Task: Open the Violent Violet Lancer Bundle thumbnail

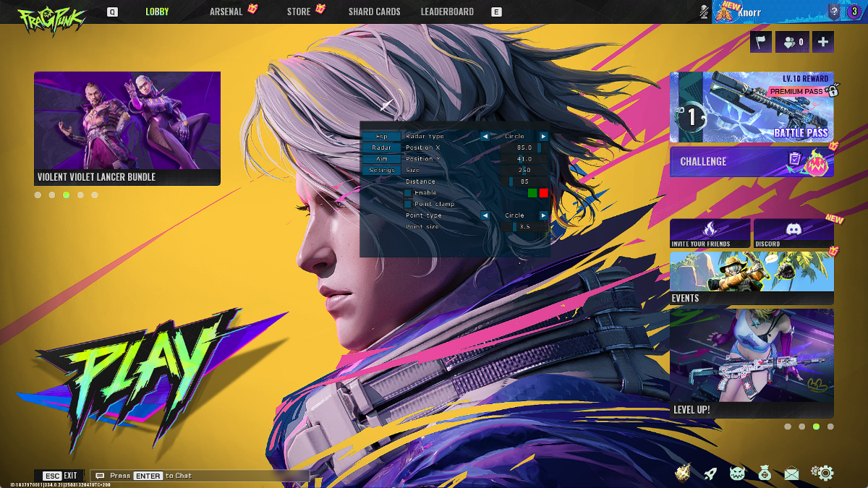Action: pyautogui.click(x=127, y=129)
